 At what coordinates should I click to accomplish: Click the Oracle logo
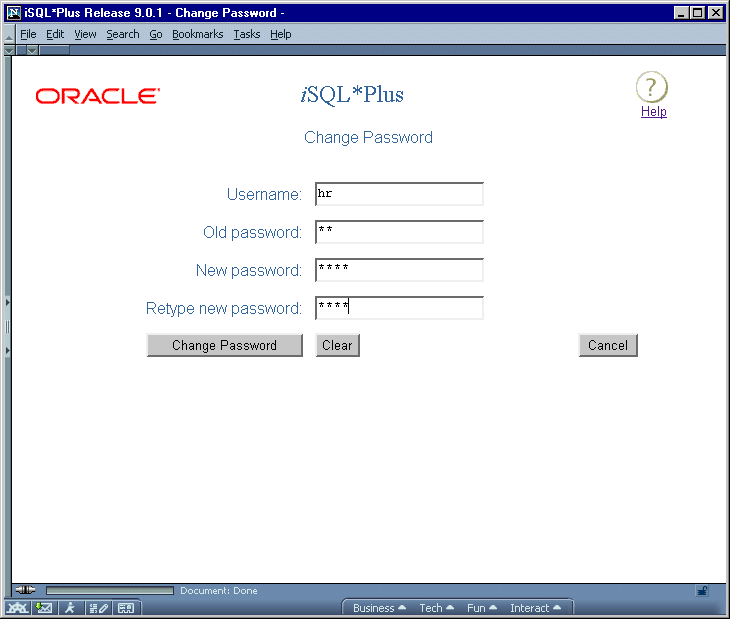98,96
